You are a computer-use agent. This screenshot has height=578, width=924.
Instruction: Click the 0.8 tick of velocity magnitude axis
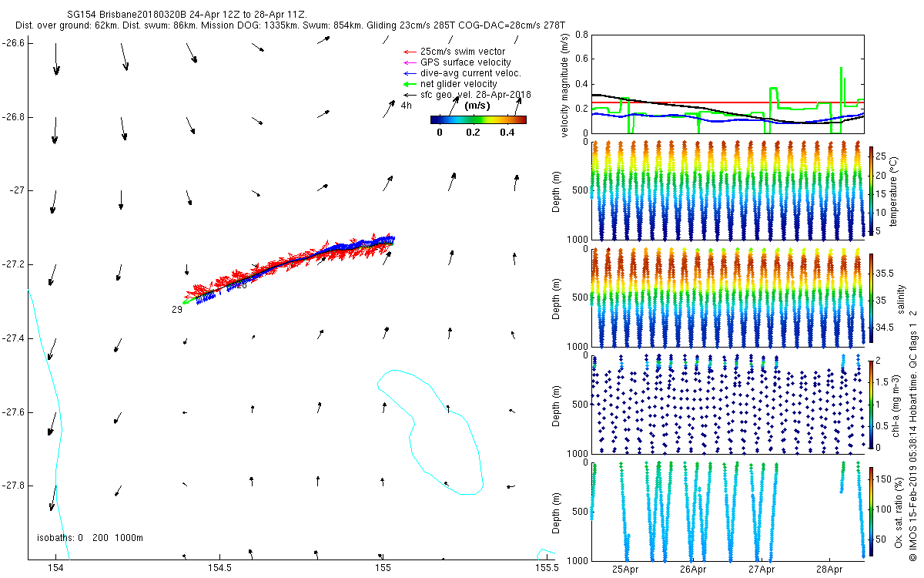click(x=582, y=35)
